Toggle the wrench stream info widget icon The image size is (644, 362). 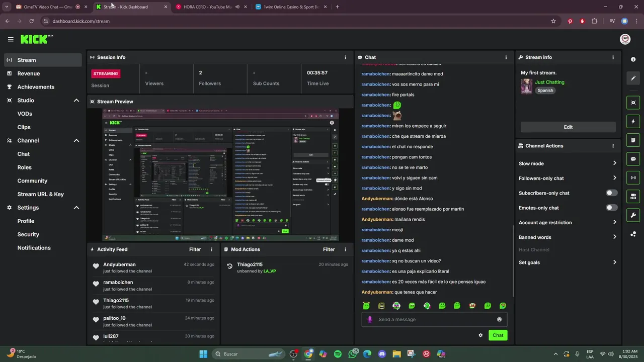pyautogui.click(x=633, y=215)
